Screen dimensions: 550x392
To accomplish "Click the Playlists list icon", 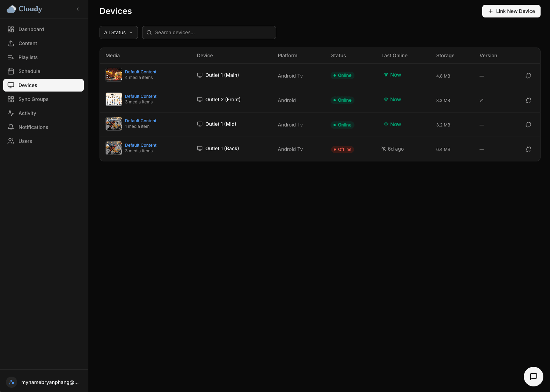I will click(11, 57).
